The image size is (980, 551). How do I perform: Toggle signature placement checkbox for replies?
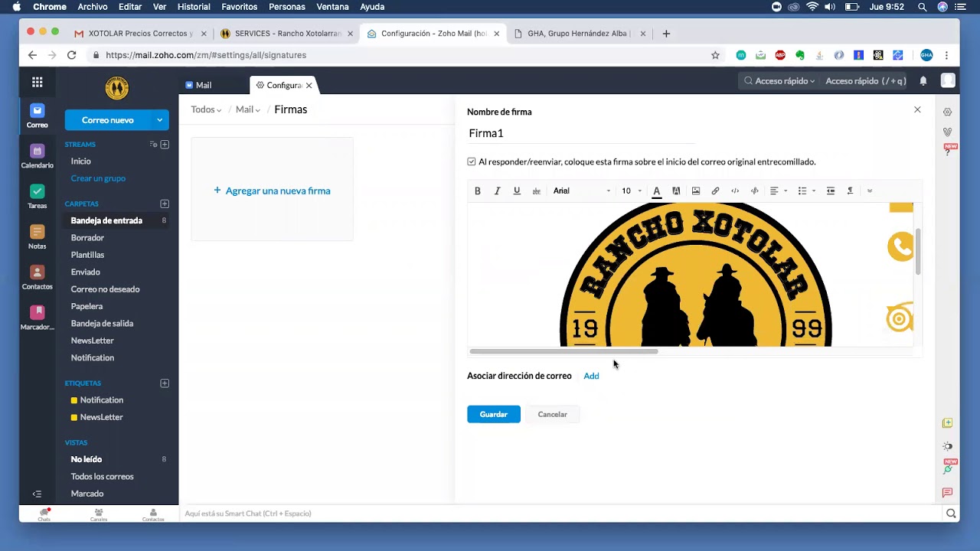point(472,161)
